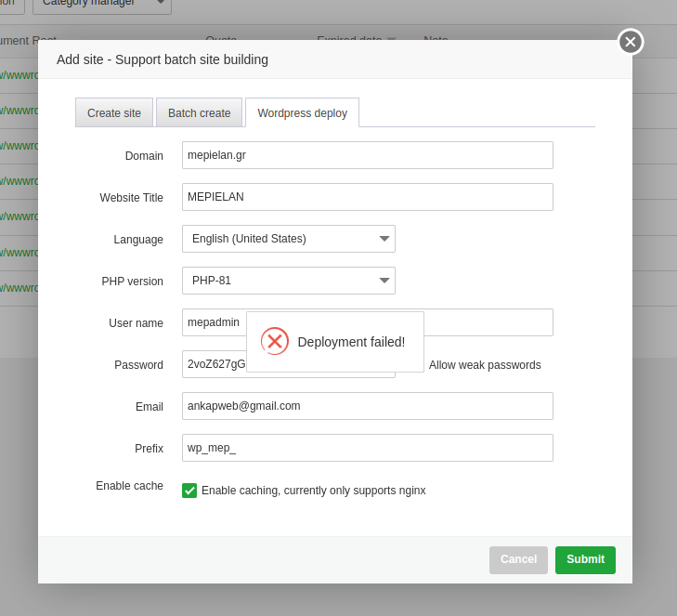Toggle the Enable caching checkbox
The image size is (677, 616).
(x=189, y=491)
